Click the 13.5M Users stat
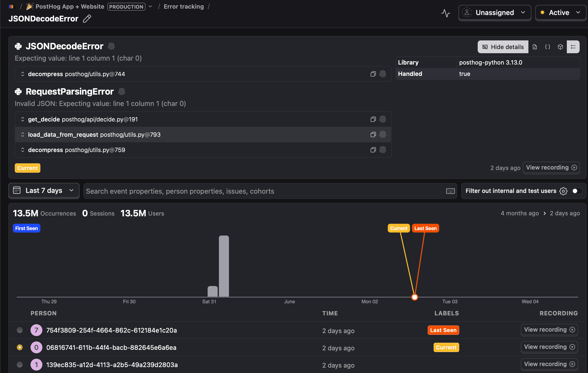 tap(142, 213)
